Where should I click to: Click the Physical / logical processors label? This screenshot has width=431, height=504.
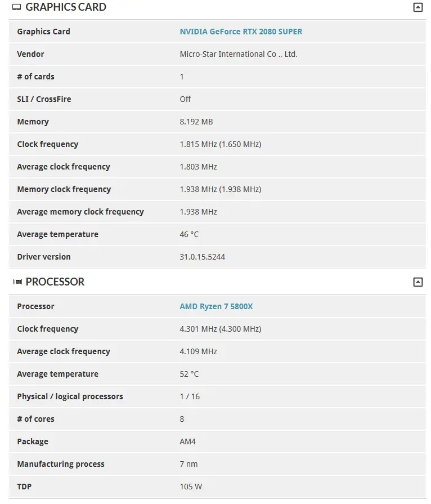pos(70,396)
